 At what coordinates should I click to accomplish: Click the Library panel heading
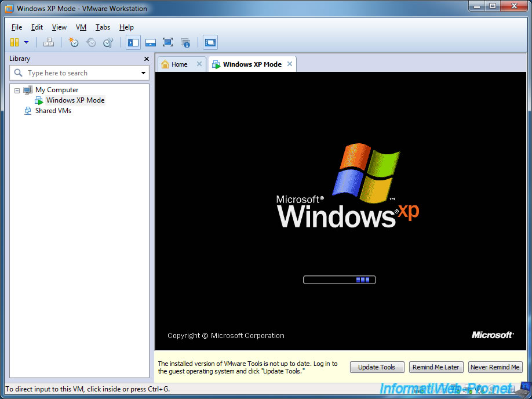(x=20, y=59)
